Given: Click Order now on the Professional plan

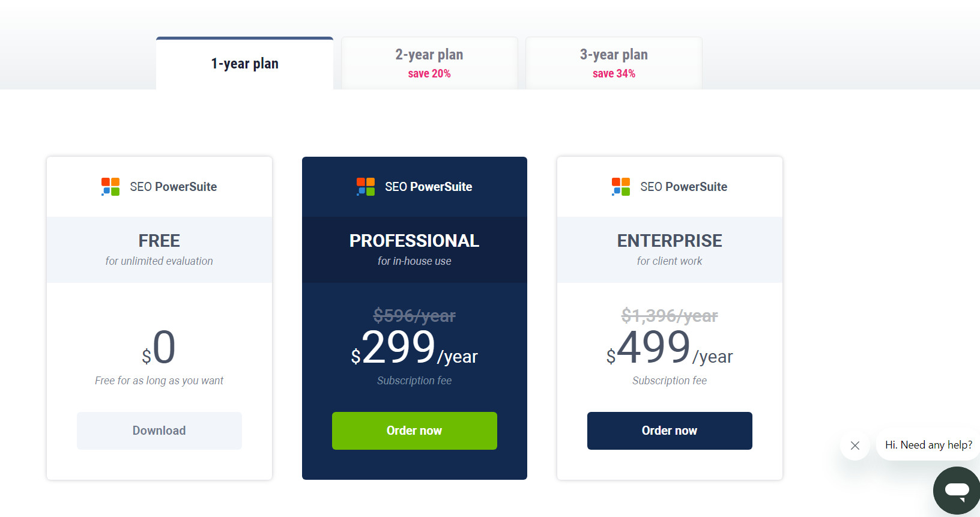Looking at the screenshot, I should coord(414,431).
